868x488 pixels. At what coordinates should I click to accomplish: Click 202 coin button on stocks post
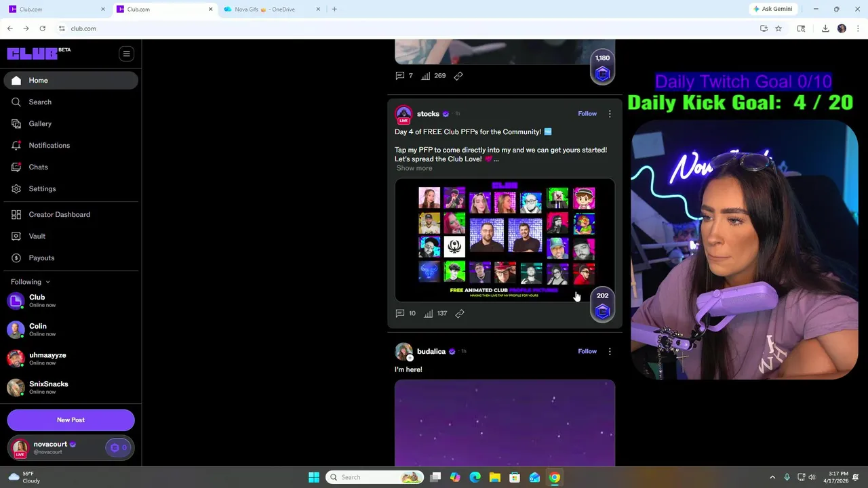602,305
